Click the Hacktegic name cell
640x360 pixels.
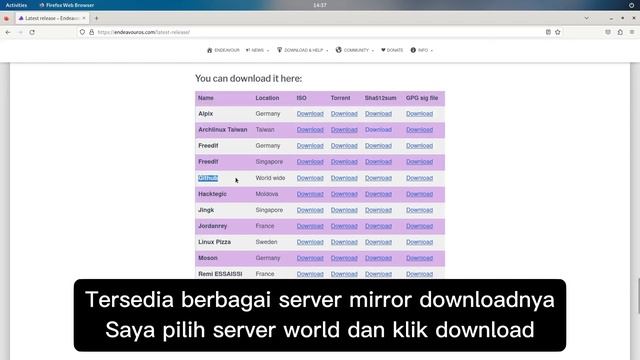[x=212, y=194]
